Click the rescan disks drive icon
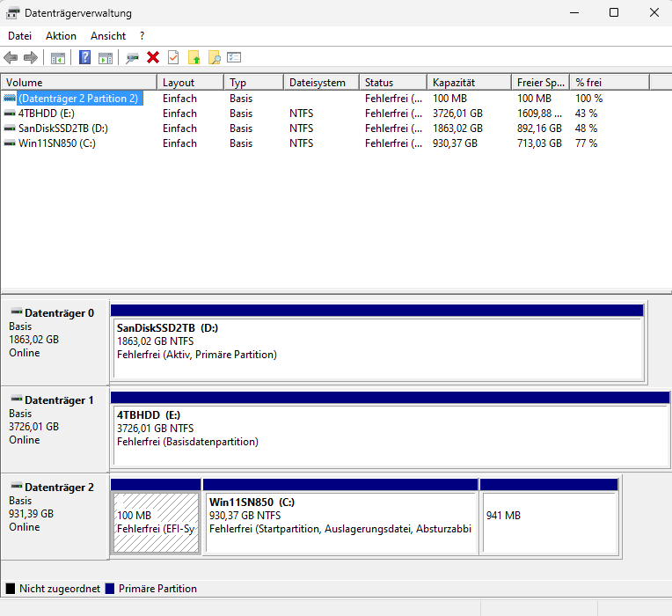 [132, 57]
